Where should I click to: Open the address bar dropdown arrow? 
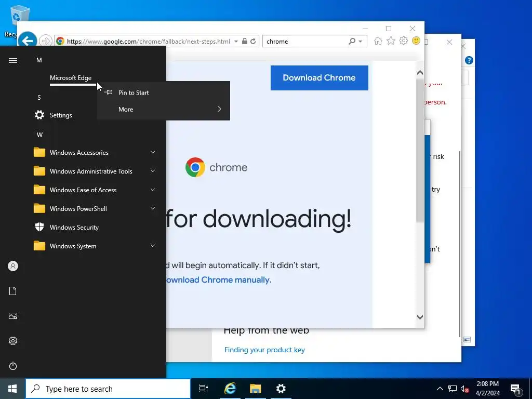[x=236, y=42]
